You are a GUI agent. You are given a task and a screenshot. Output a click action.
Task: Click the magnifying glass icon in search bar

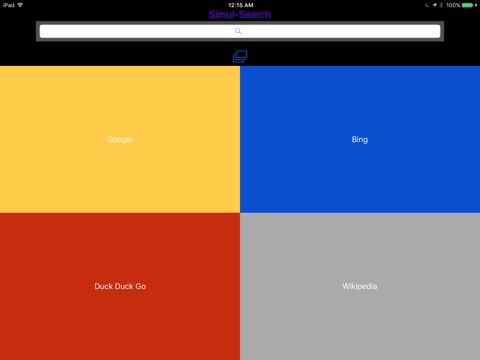point(238,31)
